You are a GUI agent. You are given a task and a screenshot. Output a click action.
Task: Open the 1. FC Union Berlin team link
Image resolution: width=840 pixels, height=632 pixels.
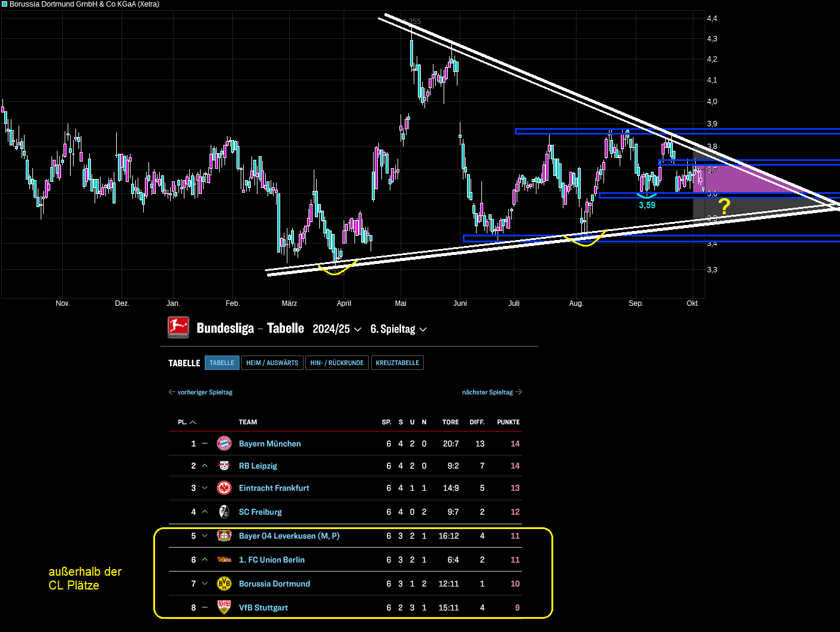(x=272, y=560)
